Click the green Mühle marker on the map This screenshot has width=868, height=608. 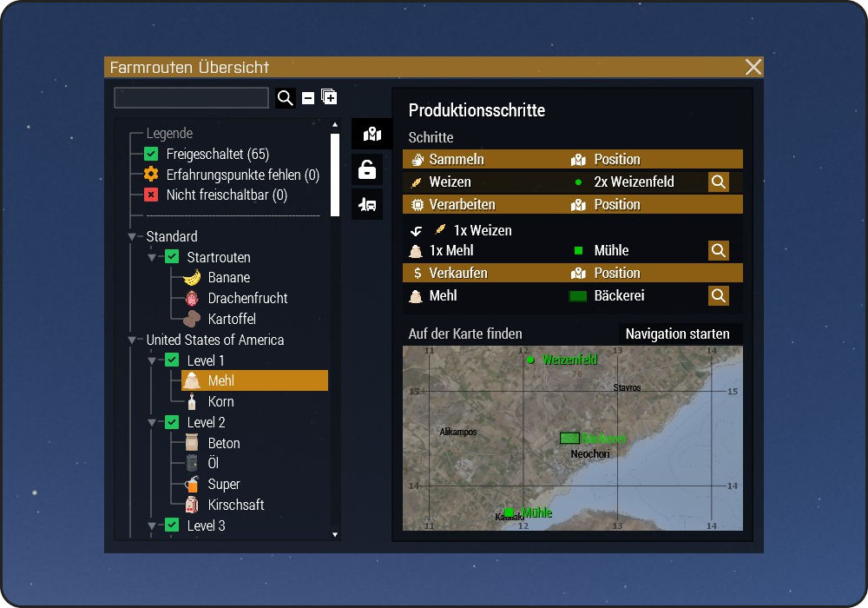pos(510,512)
